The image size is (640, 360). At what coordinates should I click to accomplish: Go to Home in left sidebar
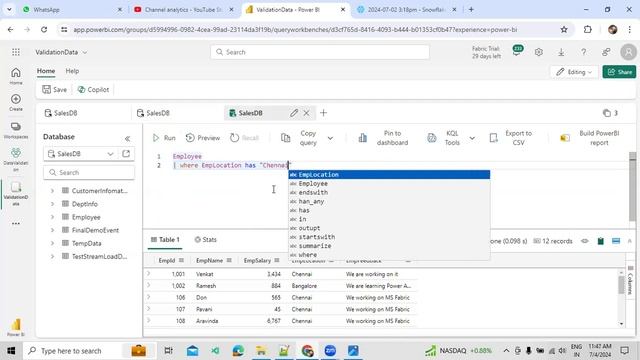16,76
